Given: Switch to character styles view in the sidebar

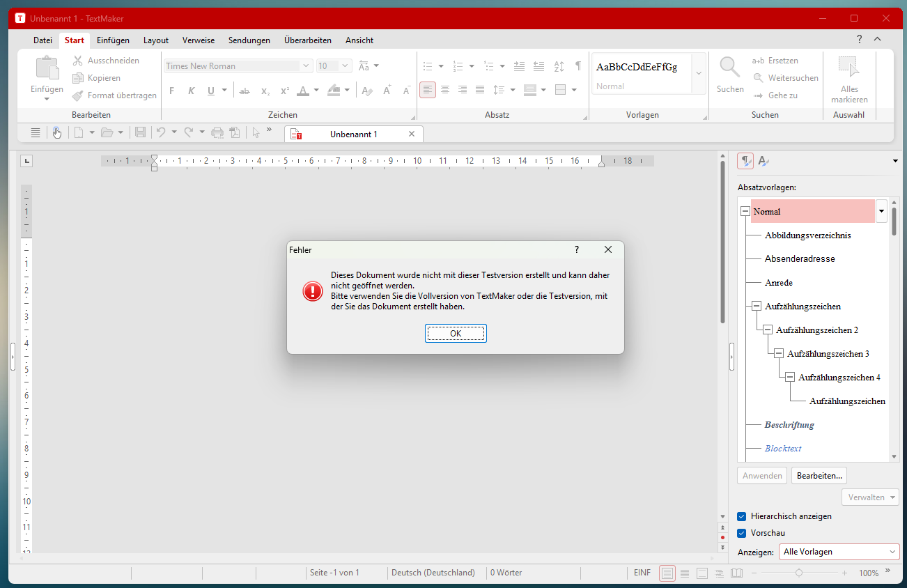Looking at the screenshot, I should pos(763,161).
